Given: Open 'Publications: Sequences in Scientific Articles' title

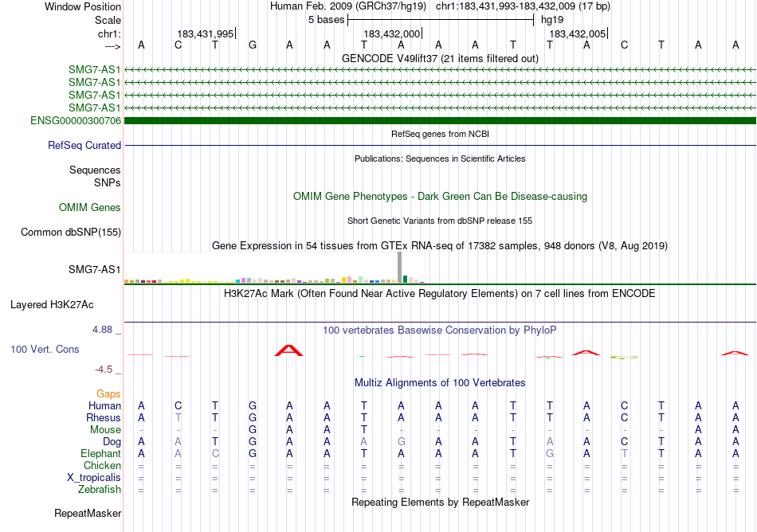Looking at the screenshot, I should tap(440, 158).
